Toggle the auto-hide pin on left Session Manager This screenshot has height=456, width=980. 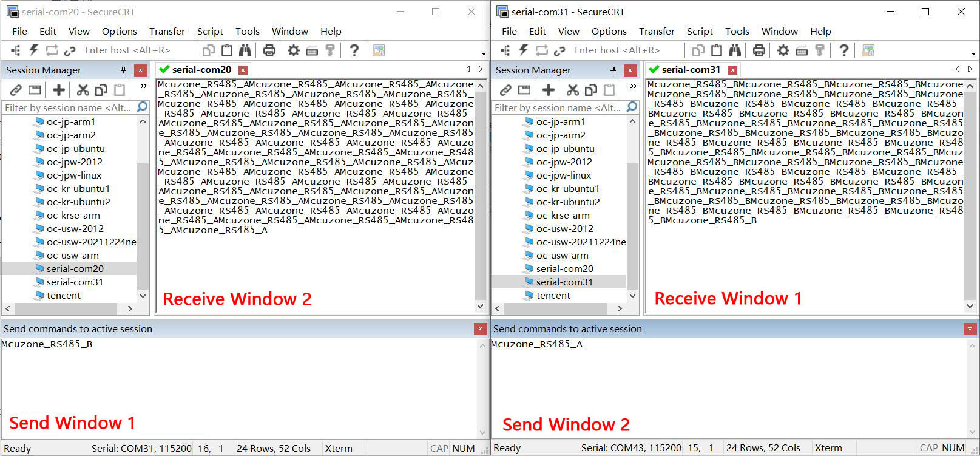tap(123, 70)
